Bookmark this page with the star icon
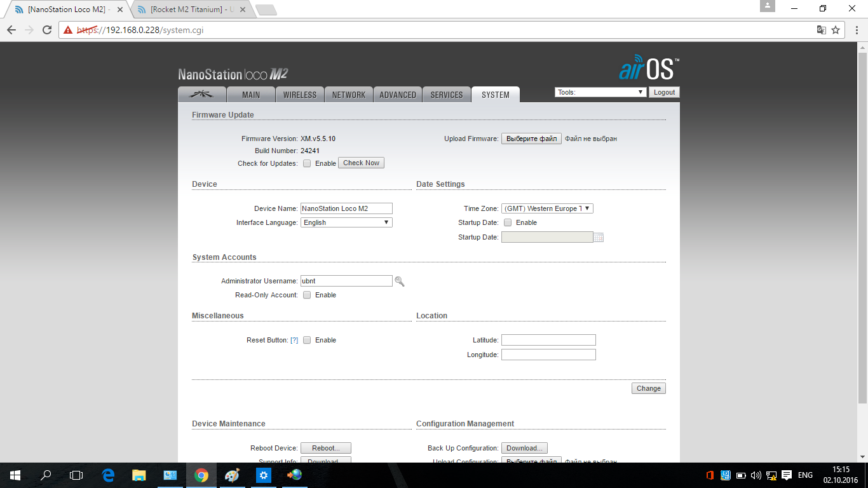This screenshot has width=868, height=488. (x=836, y=30)
